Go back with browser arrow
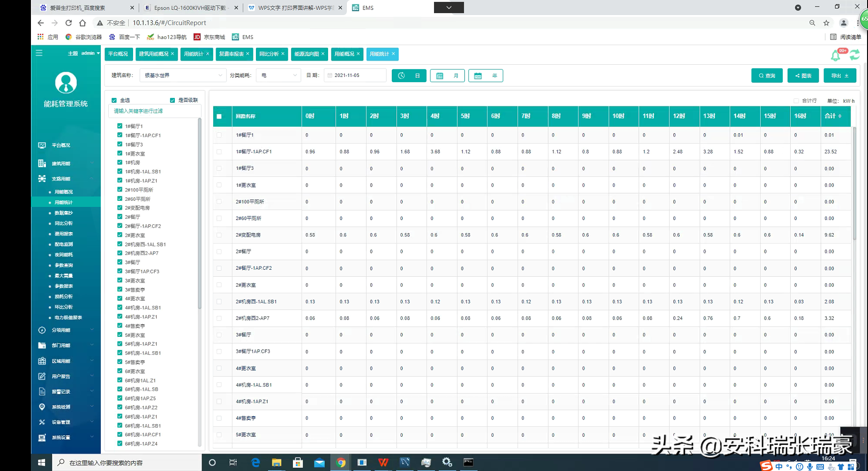The image size is (868, 471). (41, 23)
